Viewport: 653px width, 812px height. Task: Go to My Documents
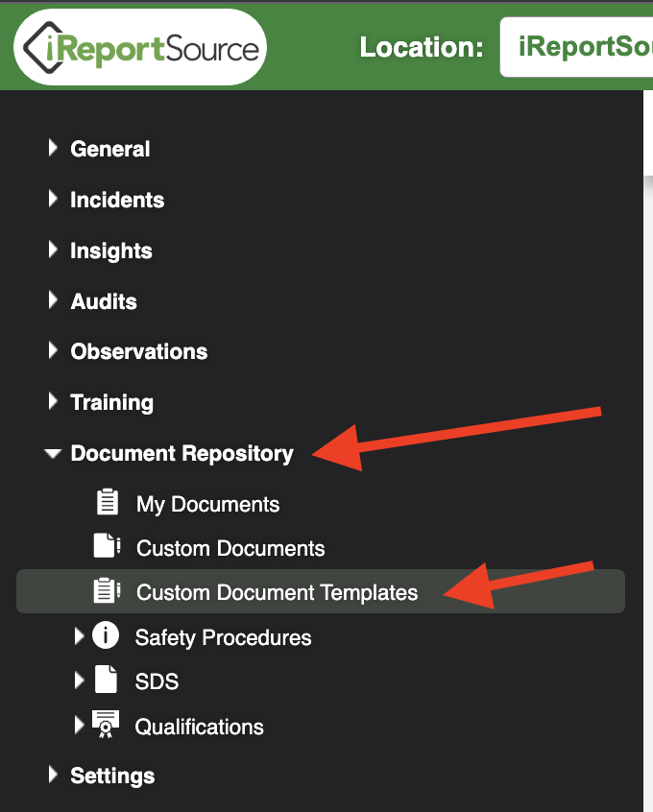tap(207, 505)
